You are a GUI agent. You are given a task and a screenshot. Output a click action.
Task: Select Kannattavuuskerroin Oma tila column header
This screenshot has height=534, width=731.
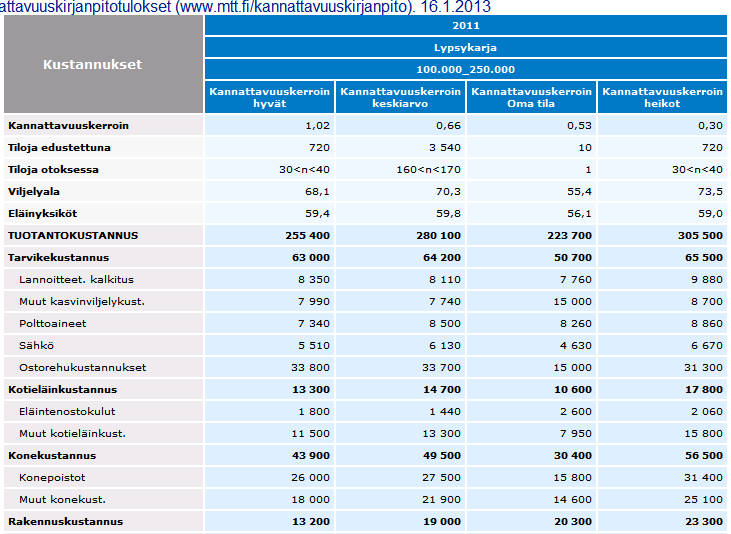[x=531, y=97]
